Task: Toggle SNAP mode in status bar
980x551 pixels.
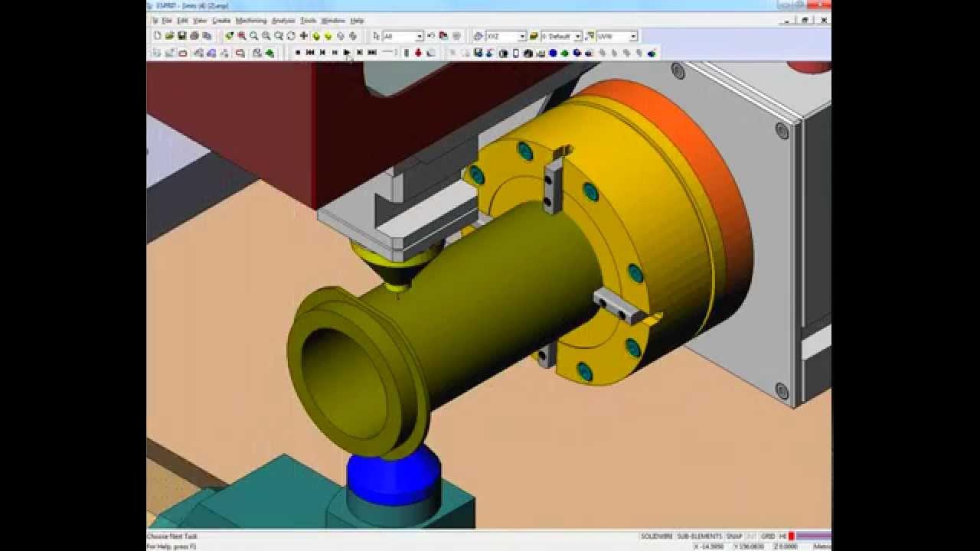Action: click(734, 536)
